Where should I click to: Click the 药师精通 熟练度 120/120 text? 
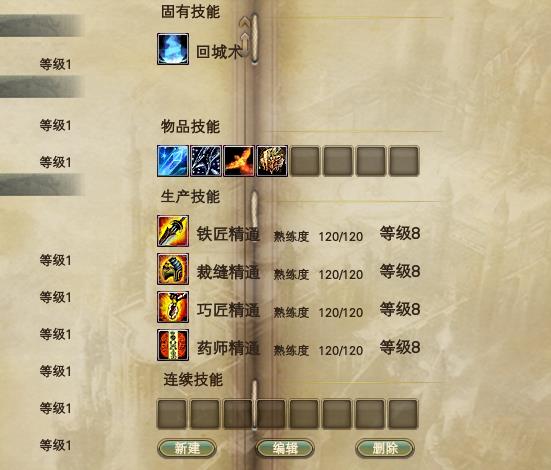click(318, 350)
